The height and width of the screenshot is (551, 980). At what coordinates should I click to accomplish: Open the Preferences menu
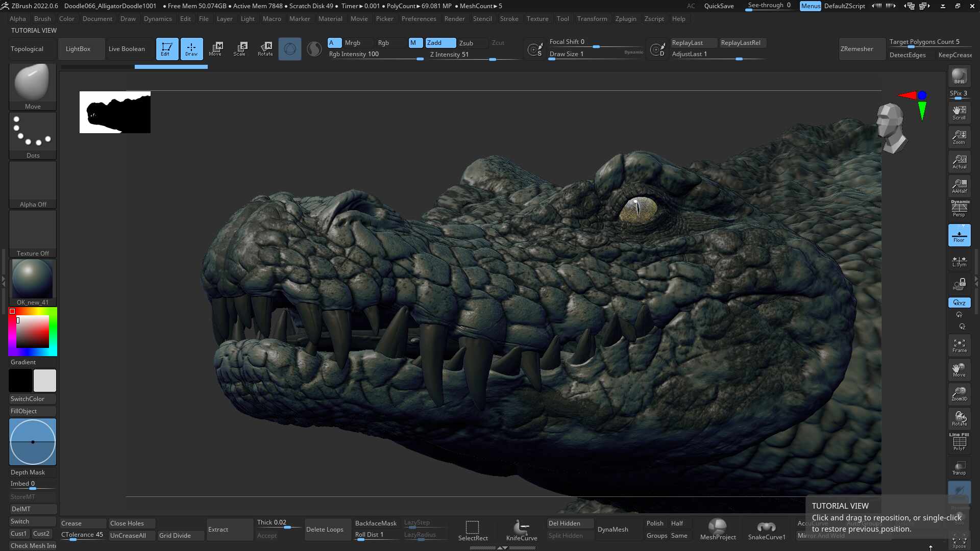(x=419, y=19)
